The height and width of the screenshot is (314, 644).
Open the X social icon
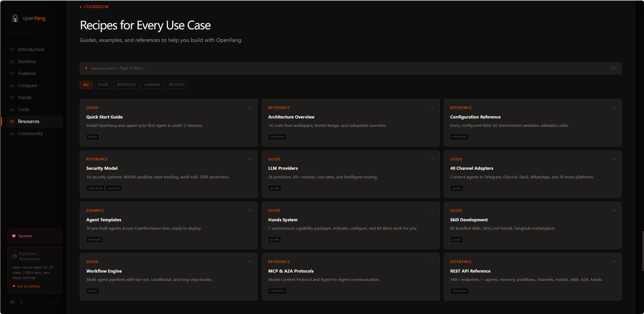pos(22,302)
